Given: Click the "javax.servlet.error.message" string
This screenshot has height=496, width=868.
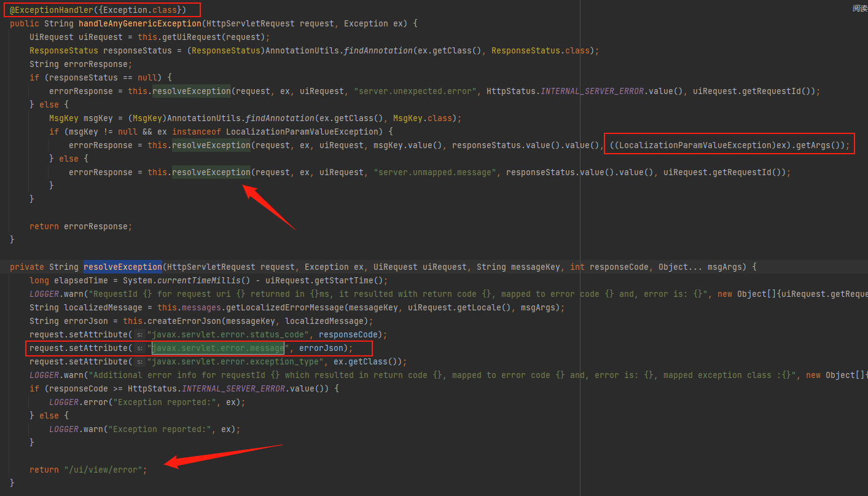Looking at the screenshot, I should (x=218, y=348).
